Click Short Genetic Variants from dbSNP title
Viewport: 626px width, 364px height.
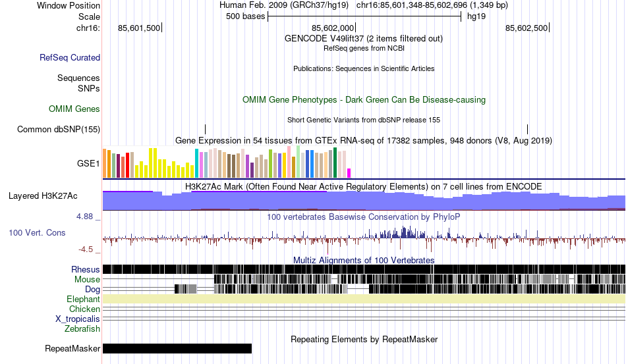pos(364,120)
